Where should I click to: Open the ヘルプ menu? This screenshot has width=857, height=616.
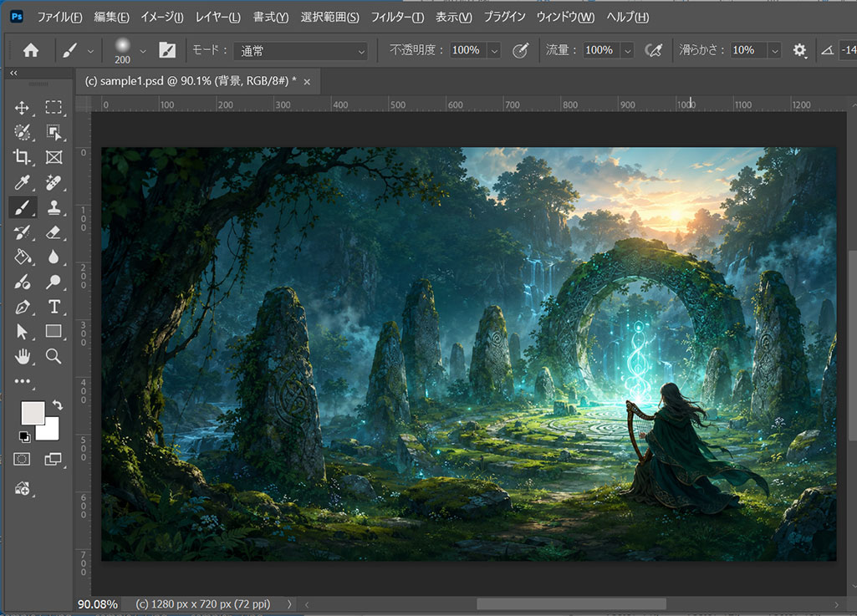coord(627,17)
